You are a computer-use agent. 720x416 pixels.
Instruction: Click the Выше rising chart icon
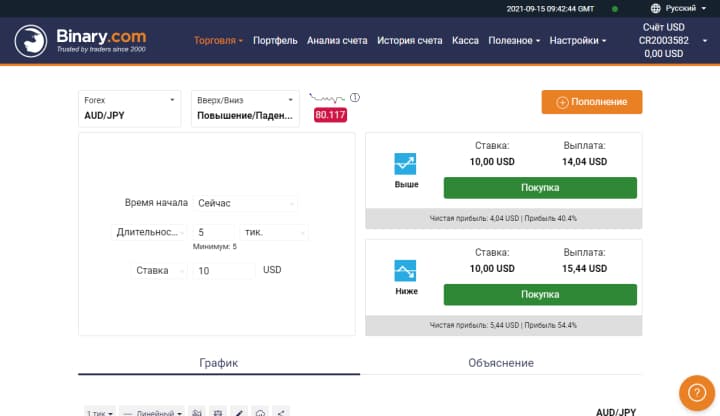(405, 164)
